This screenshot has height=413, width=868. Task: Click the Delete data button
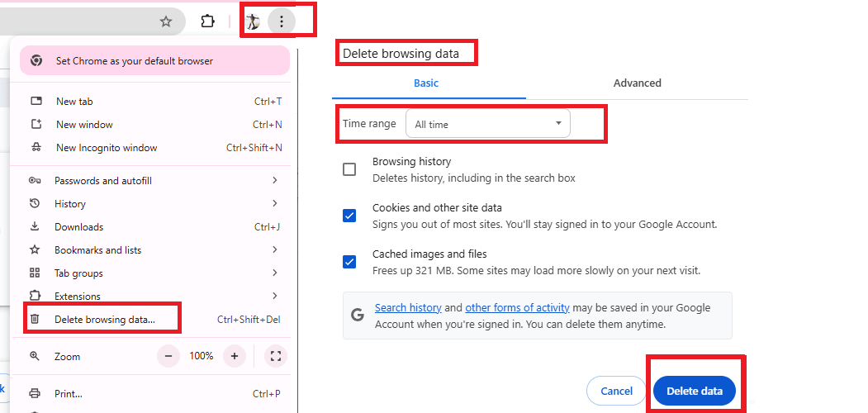pos(695,391)
